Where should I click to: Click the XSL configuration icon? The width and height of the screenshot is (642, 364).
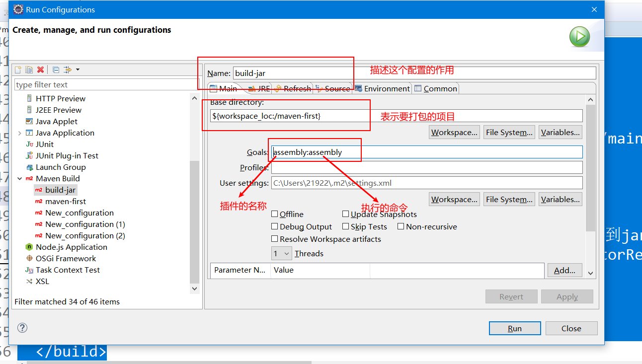pyautogui.click(x=30, y=281)
